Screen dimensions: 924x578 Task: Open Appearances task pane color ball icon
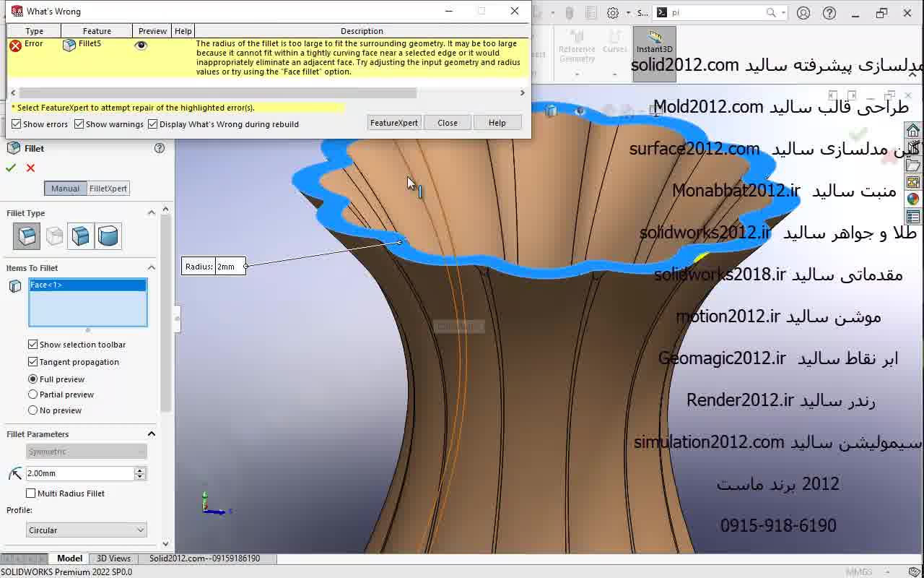[913, 199]
